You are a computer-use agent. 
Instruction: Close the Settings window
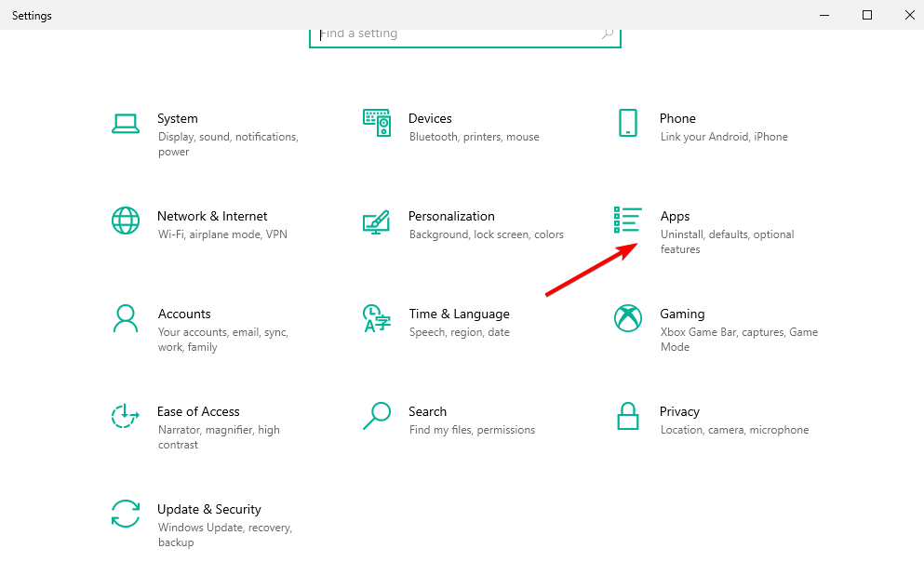[909, 15]
